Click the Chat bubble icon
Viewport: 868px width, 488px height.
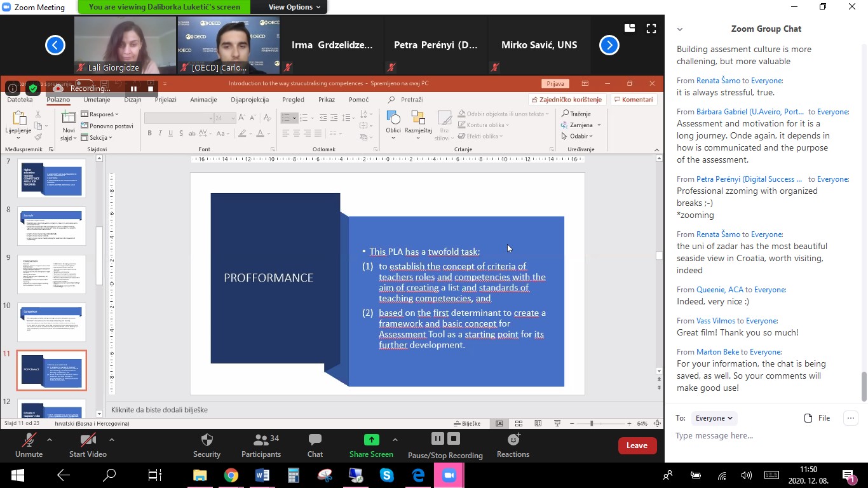coord(315,440)
